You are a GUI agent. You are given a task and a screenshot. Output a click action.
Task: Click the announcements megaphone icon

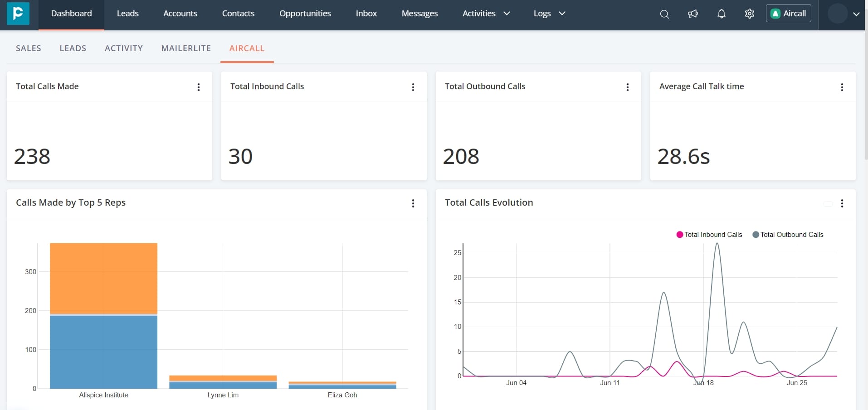coord(692,14)
